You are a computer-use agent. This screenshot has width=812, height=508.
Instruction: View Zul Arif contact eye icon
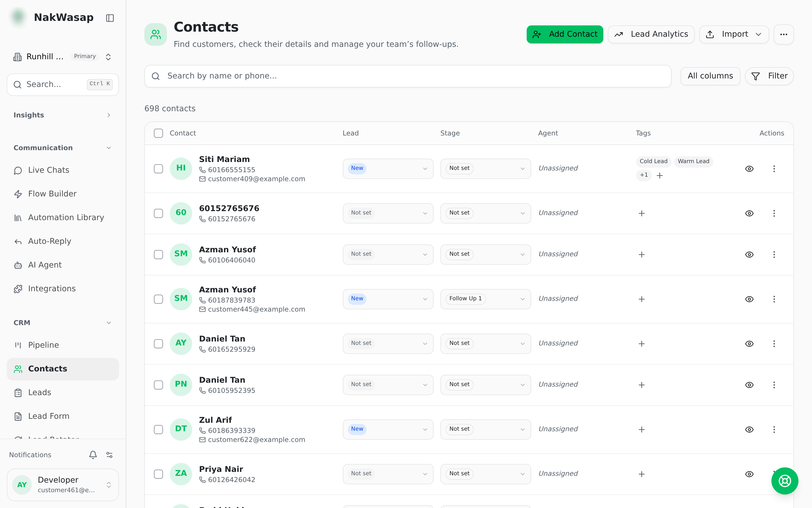coord(749,429)
